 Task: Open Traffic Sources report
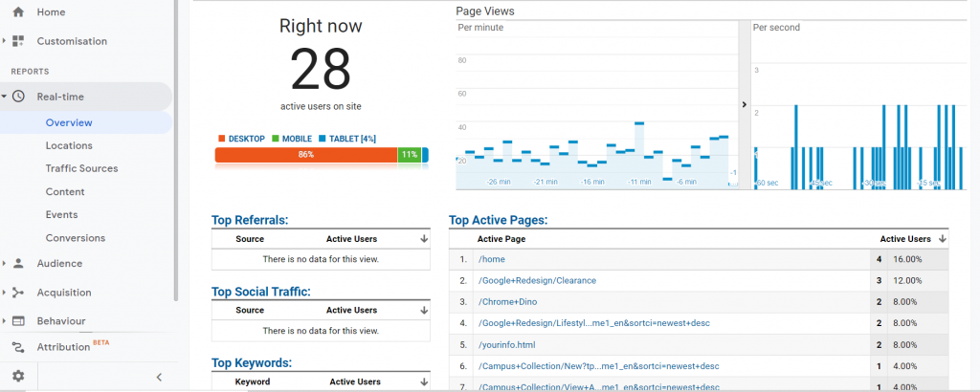[x=81, y=168]
